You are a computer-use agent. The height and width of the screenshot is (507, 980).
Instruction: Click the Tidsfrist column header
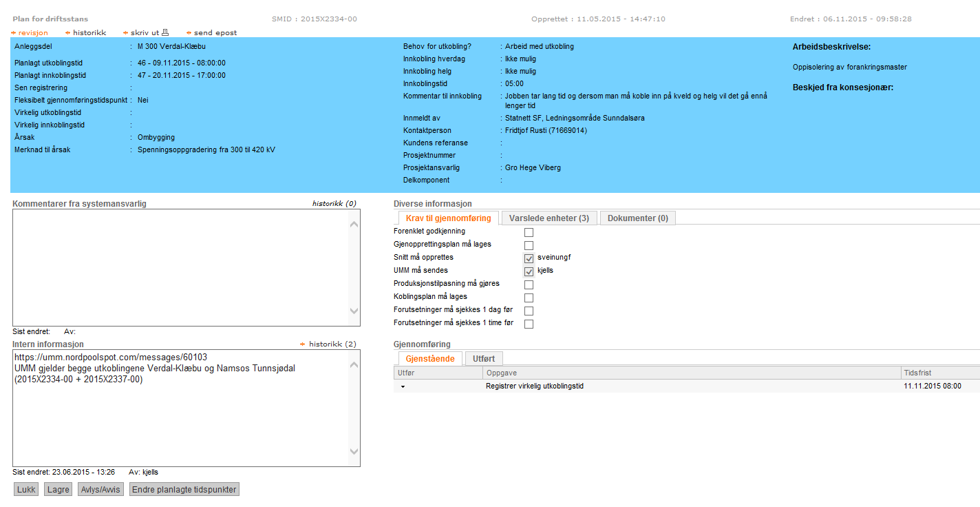click(940, 373)
